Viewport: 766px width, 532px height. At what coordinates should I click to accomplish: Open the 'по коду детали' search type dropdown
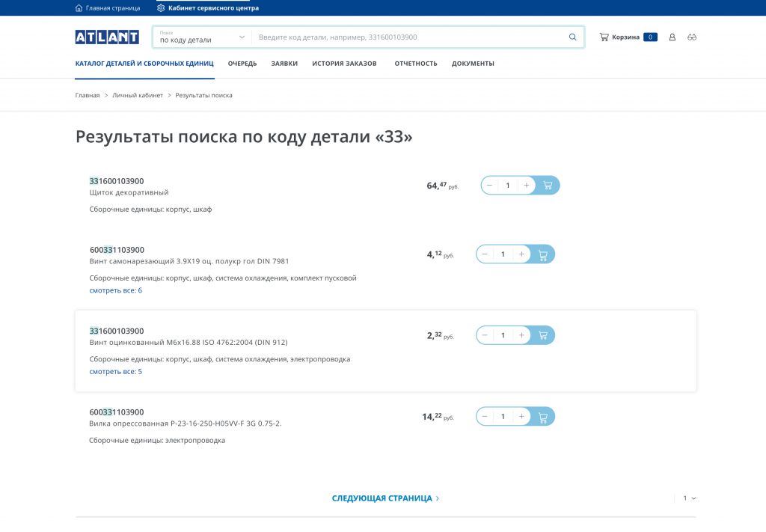pos(202,37)
